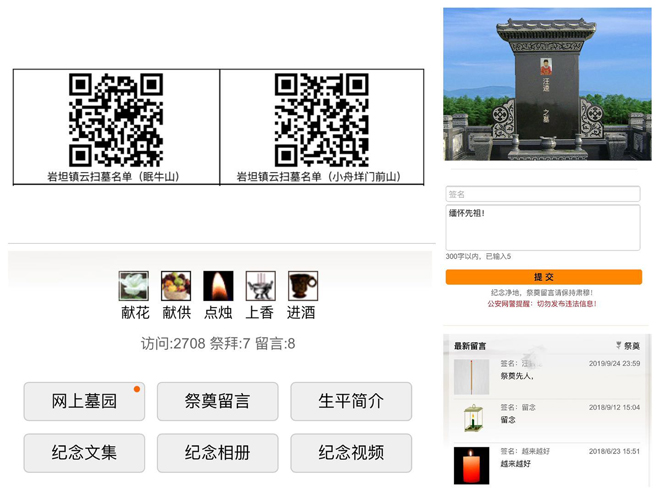The height and width of the screenshot is (495, 660).
Task: Click the timestamp 2018/9/12 15:04
Action: pyautogui.click(x=615, y=407)
